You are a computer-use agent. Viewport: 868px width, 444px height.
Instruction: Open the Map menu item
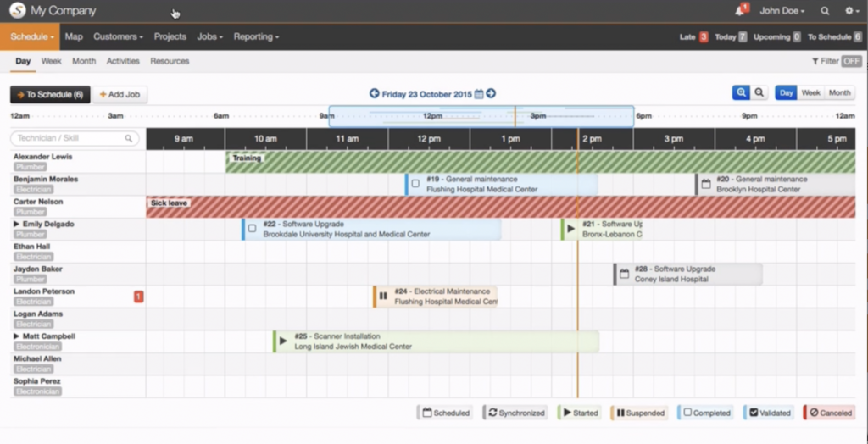(x=74, y=36)
